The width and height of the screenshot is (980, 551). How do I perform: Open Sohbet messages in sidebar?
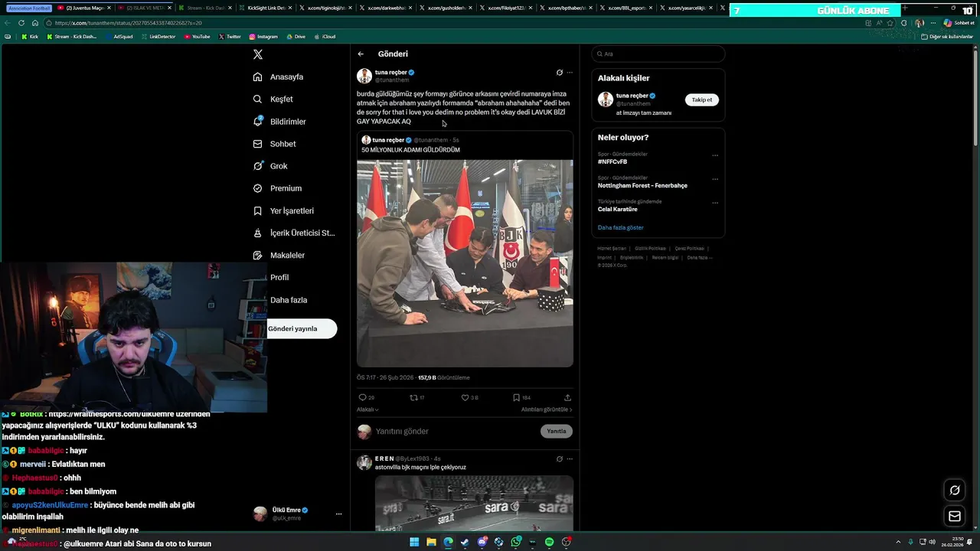(x=275, y=144)
